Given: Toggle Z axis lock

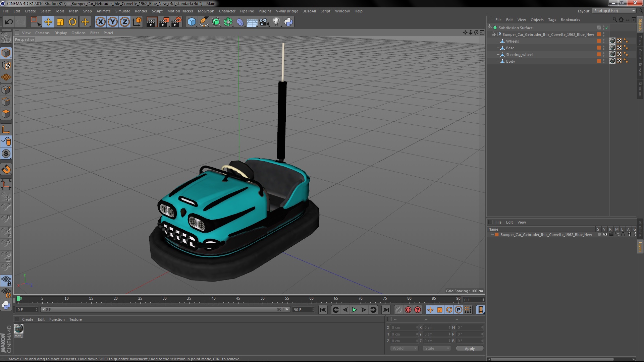Looking at the screenshot, I should [x=125, y=22].
